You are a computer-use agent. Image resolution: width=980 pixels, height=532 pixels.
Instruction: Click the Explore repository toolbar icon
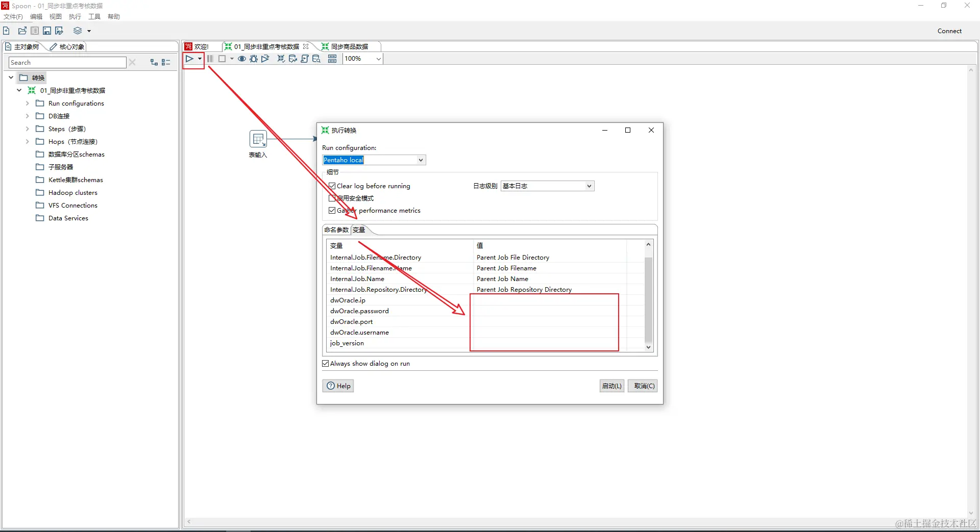[x=35, y=31]
